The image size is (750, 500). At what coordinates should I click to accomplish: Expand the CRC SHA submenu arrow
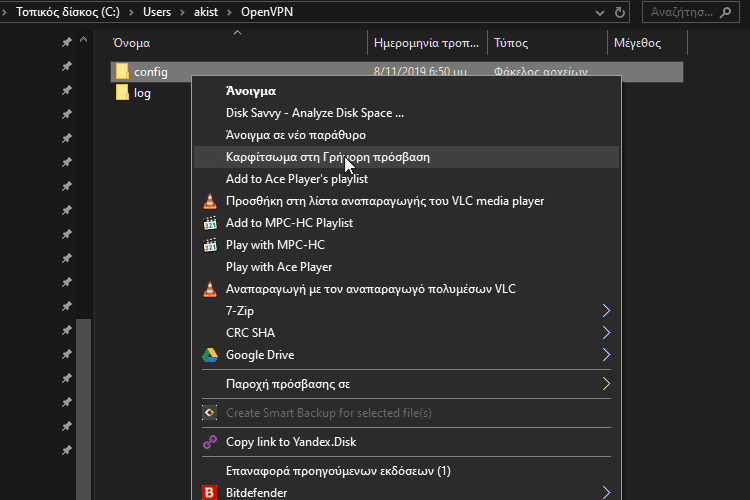(x=606, y=333)
